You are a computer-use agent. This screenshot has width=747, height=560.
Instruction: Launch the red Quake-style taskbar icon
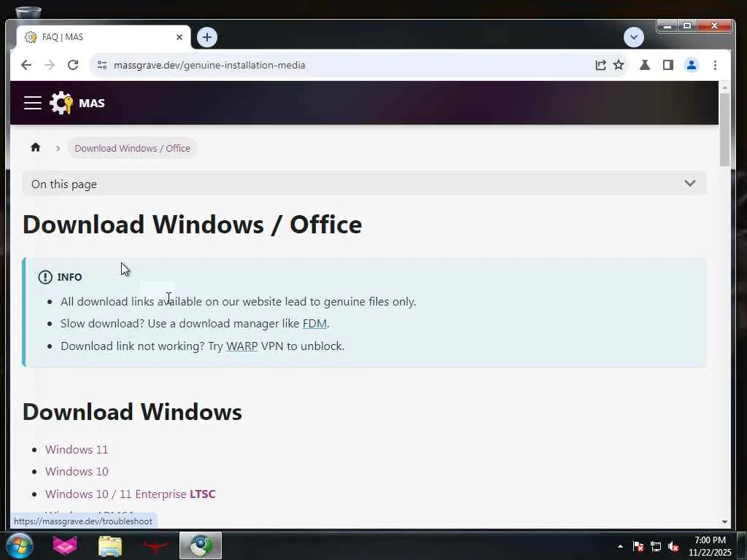point(155,545)
